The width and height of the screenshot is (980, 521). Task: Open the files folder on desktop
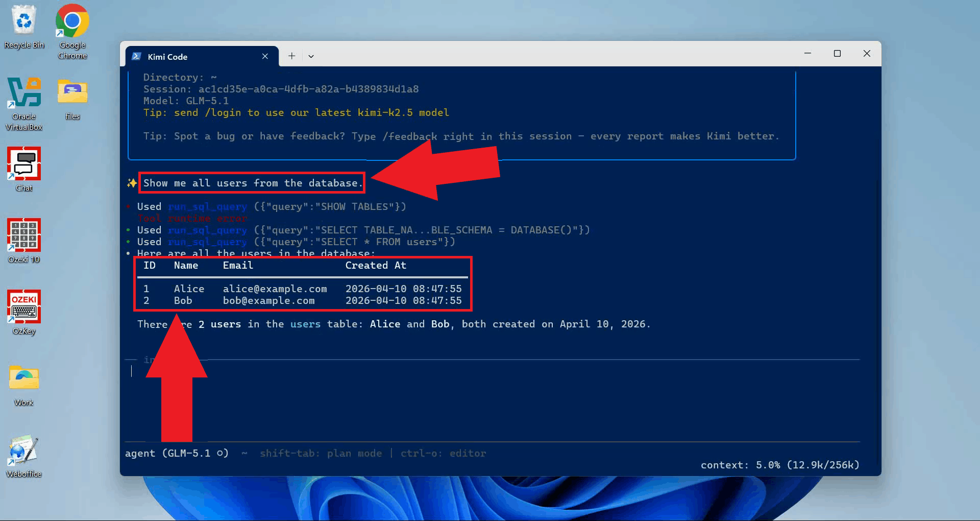[72, 99]
